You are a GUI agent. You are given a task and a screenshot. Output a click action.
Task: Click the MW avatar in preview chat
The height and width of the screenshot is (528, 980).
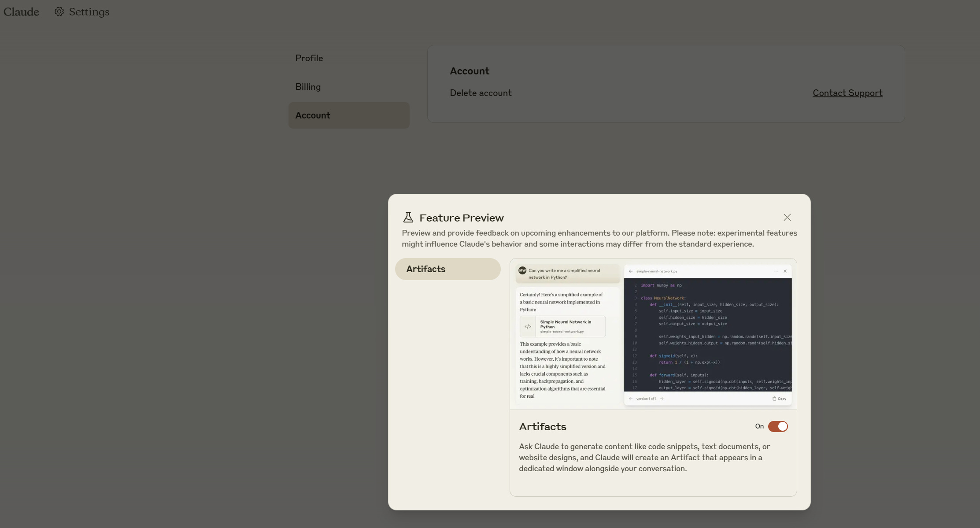point(522,270)
